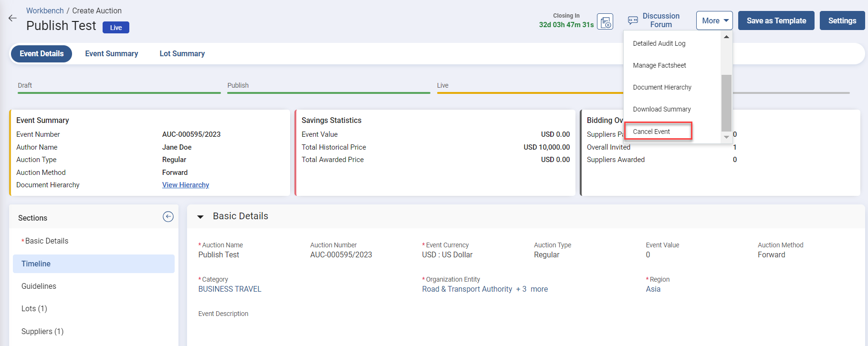868x346 pixels.
Task: Switch to the Lot Summary tab
Action: (182, 54)
